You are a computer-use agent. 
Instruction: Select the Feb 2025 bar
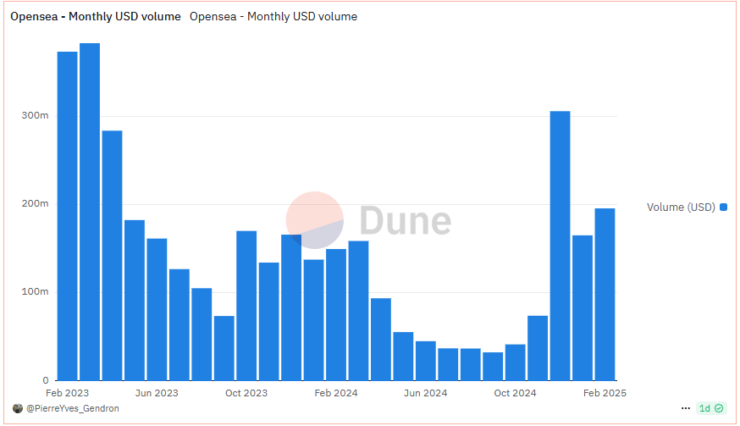point(605,294)
